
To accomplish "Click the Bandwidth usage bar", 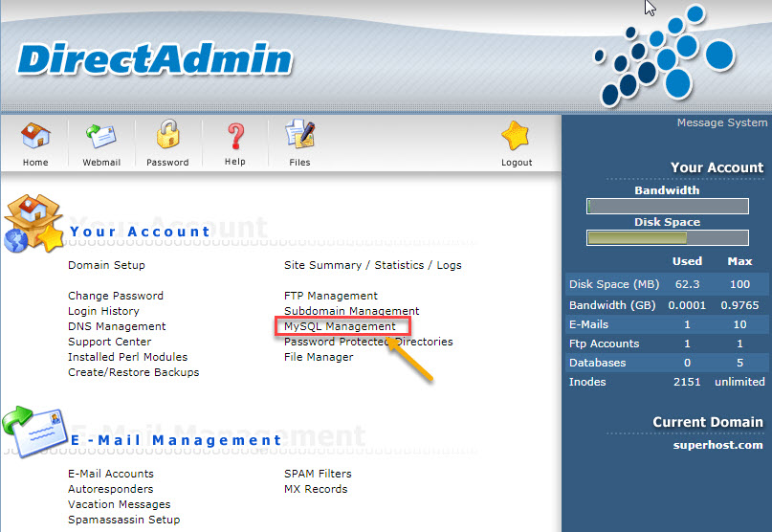I will coord(667,206).
